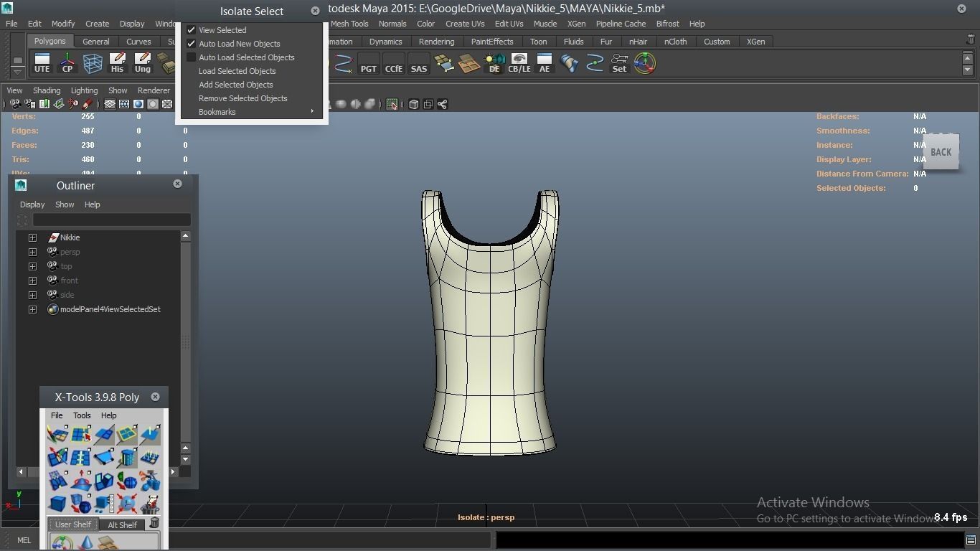Expand modelPanel4ViewSelectedSet node in Outliner

32,309
